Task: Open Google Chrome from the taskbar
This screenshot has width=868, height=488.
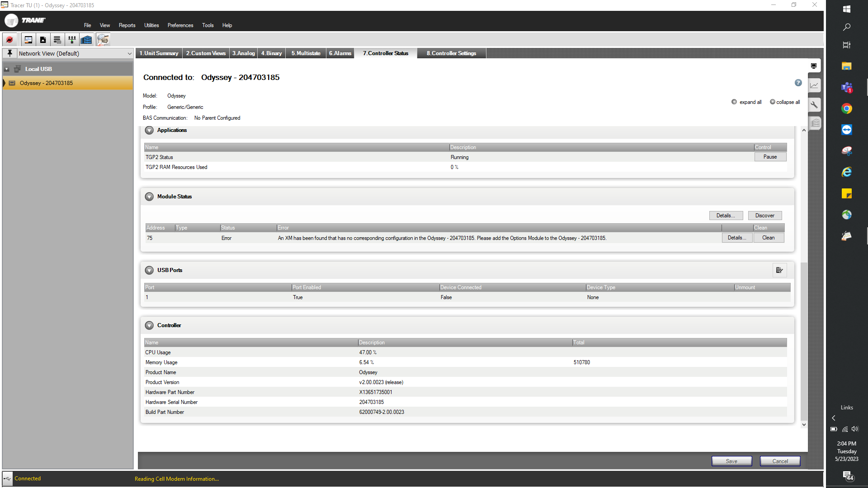Action: (x=846, y=108)
